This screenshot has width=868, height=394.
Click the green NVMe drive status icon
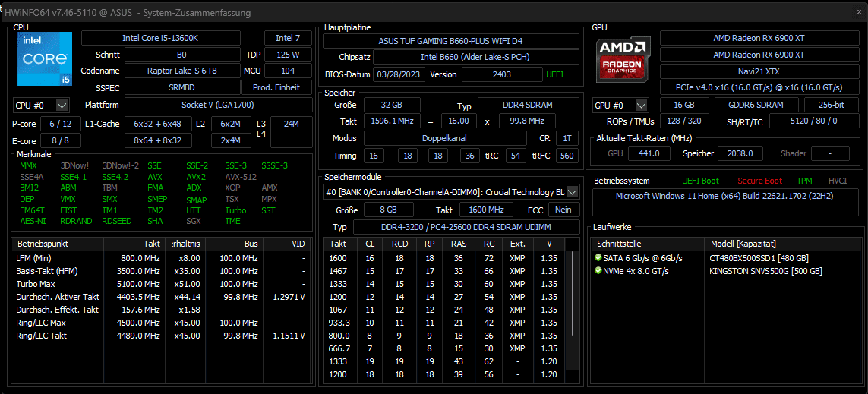[x=598, y=270]
